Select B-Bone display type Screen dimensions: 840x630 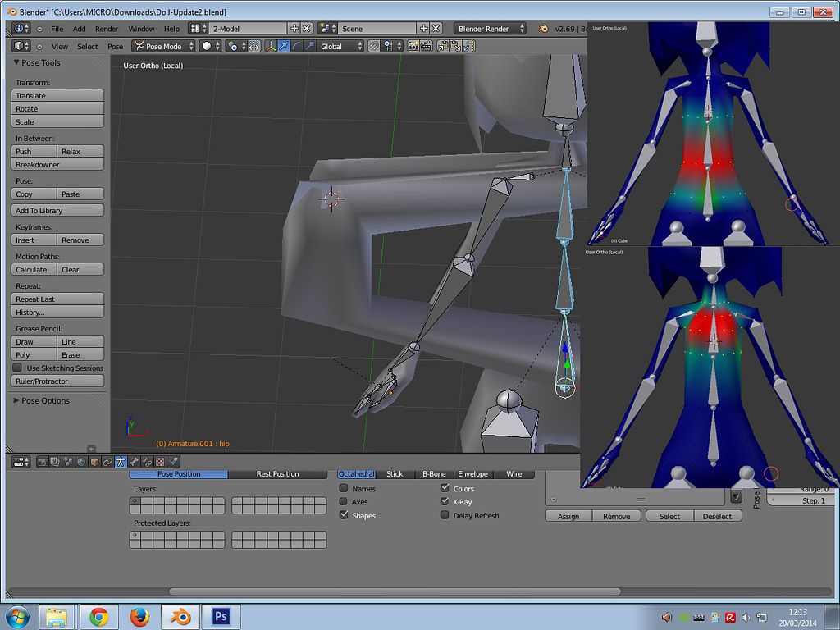pyautogui.click(x=434, y=474)
